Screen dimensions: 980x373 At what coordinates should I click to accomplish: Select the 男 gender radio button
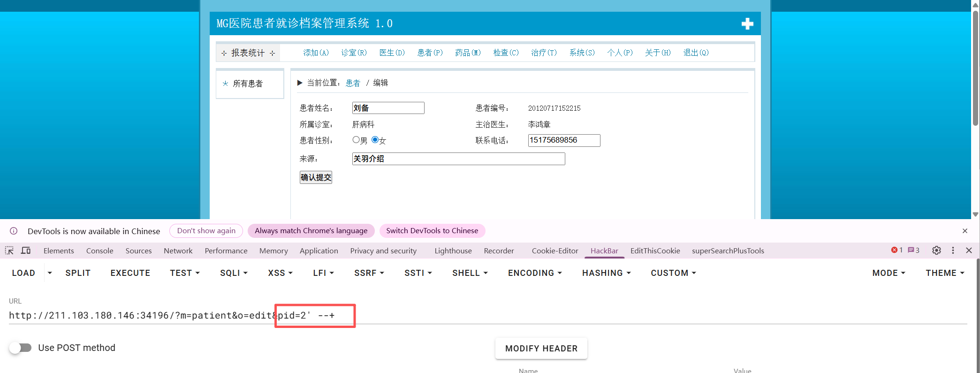(356, 140)
